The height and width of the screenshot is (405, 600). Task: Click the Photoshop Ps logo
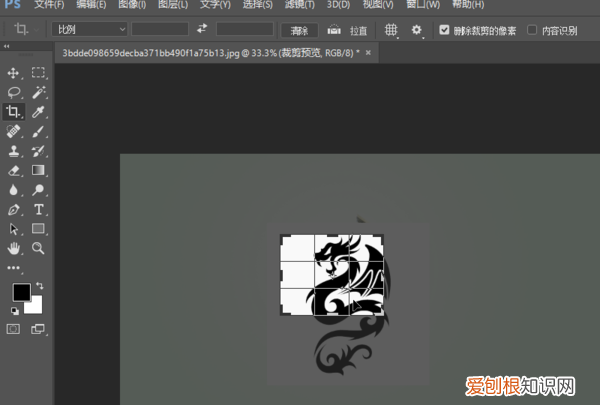click(x=12, y=5)
